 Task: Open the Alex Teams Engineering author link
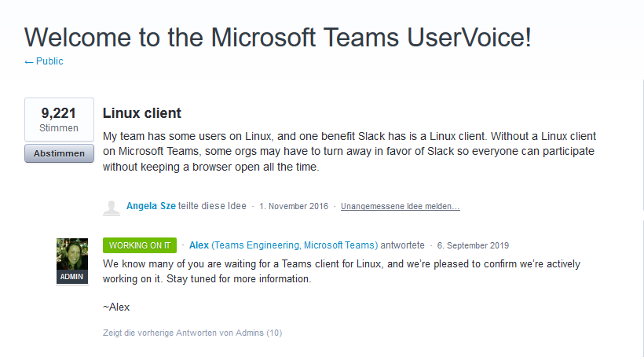284,245
